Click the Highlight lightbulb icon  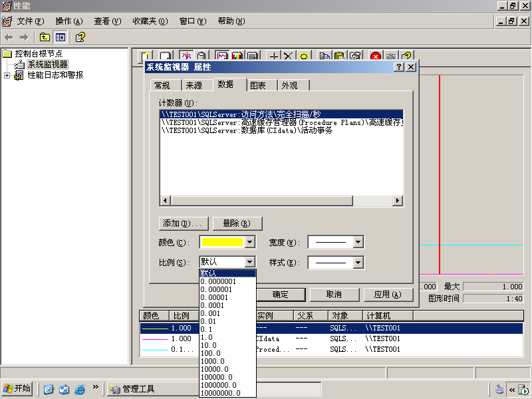point(304,56)
